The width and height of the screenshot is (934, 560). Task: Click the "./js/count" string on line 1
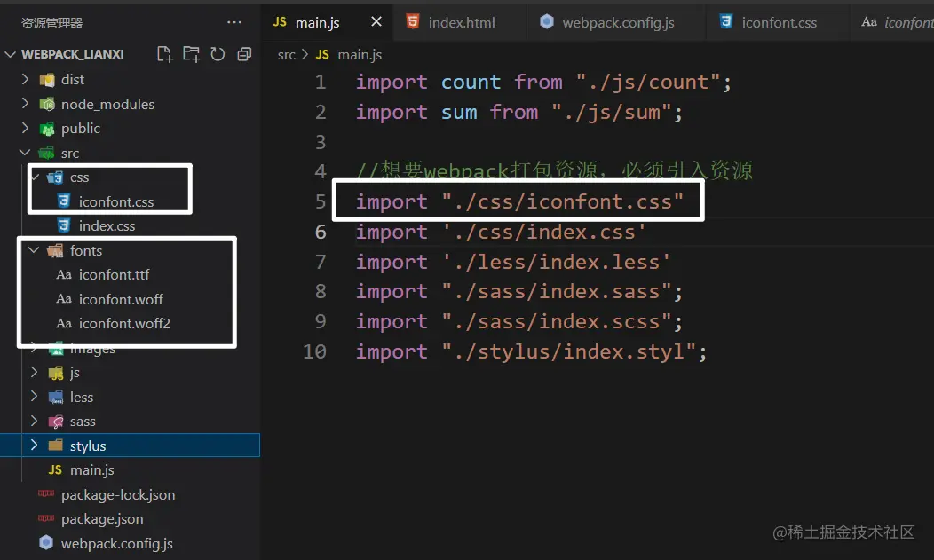648,82
